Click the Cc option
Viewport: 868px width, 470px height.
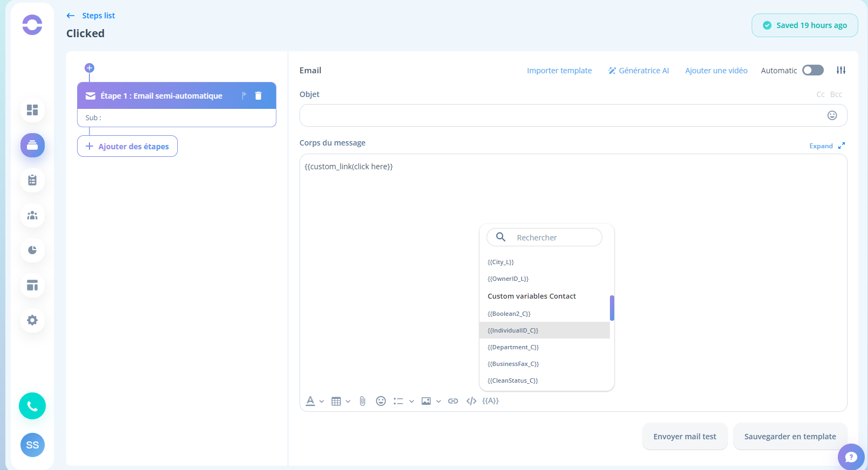(x=821, y=94)
